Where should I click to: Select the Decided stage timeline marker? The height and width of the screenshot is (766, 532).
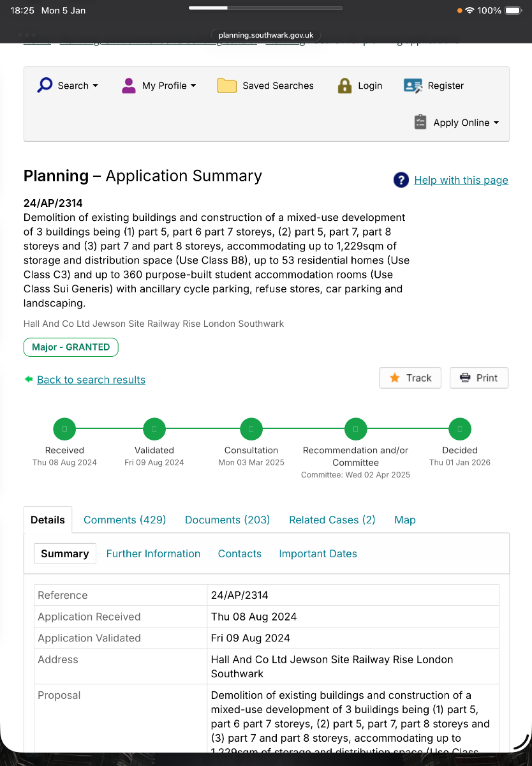(x=459, y=429)
